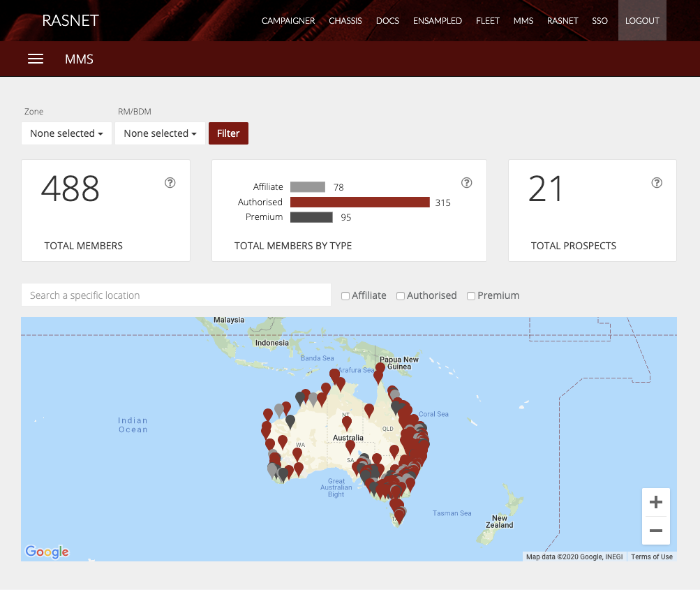Open Terms of Use map link

pyautogui.click(x=651, y=556)
